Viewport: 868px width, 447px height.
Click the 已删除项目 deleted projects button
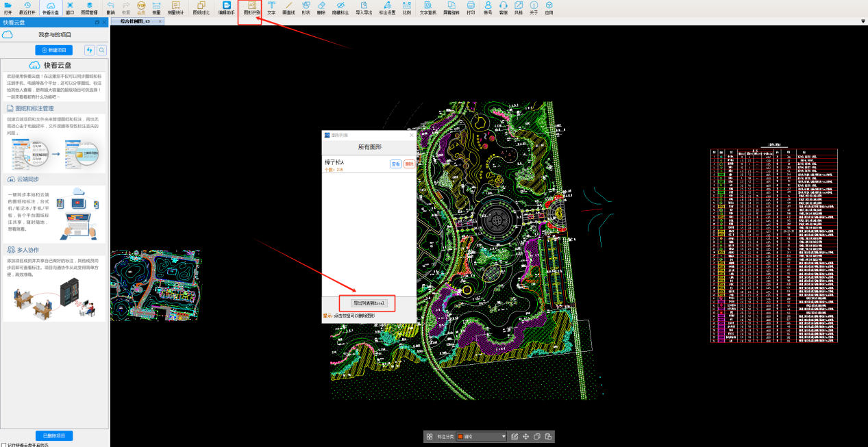click(x=53, y=435)
